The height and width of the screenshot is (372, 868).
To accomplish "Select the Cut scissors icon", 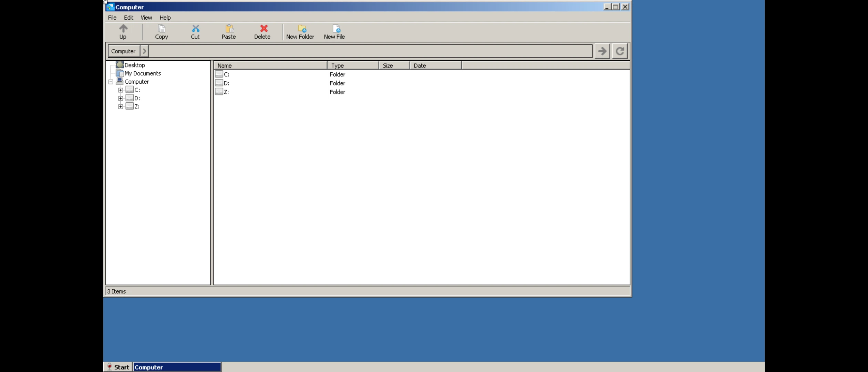I will (195, 29).
